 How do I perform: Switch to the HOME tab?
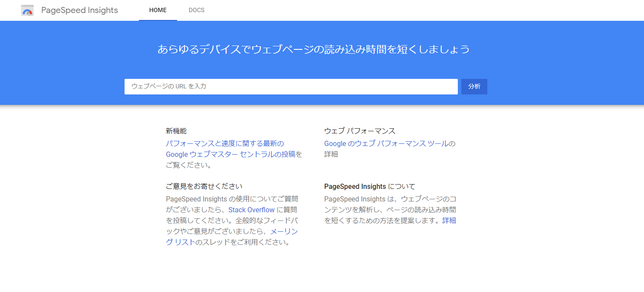coord(158,10)
